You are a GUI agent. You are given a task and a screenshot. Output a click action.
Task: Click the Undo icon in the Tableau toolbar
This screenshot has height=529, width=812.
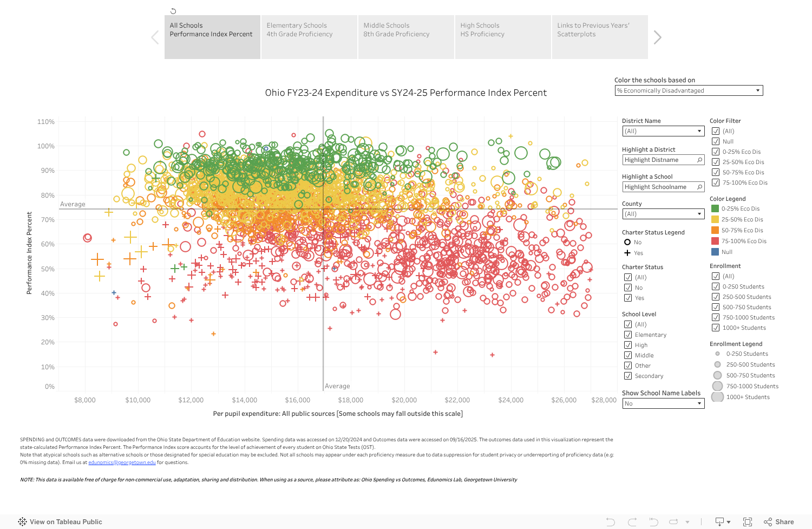click(x=611, y=521)
